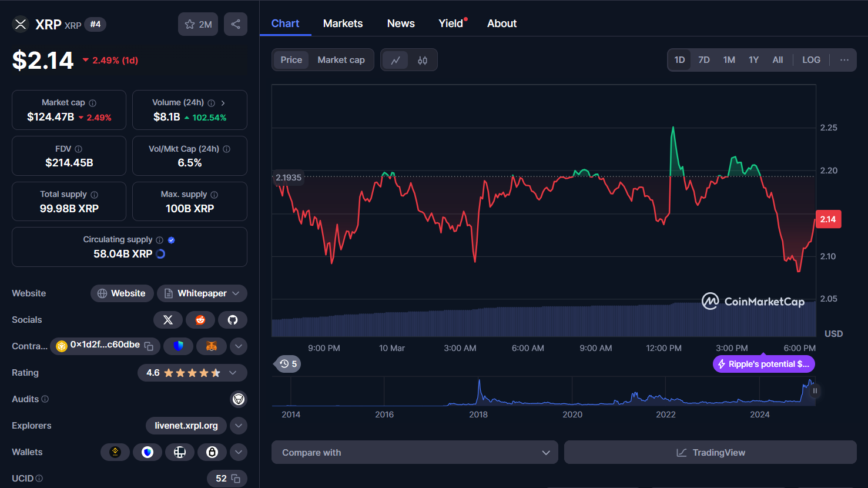
Task: Click the UCID info icon
Action: pyautogui.click(x=39, y=479)
